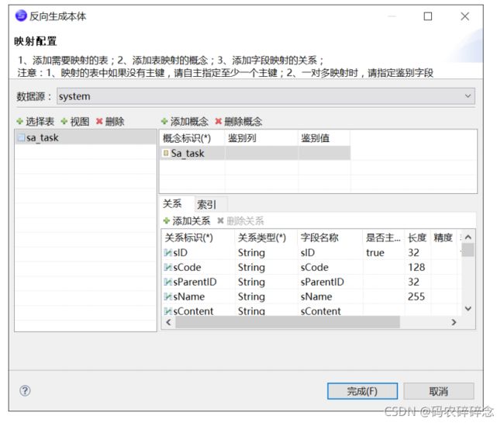Click the 删除概念 red cross icon
The image size is (504, 423).
tap(219, 122)
